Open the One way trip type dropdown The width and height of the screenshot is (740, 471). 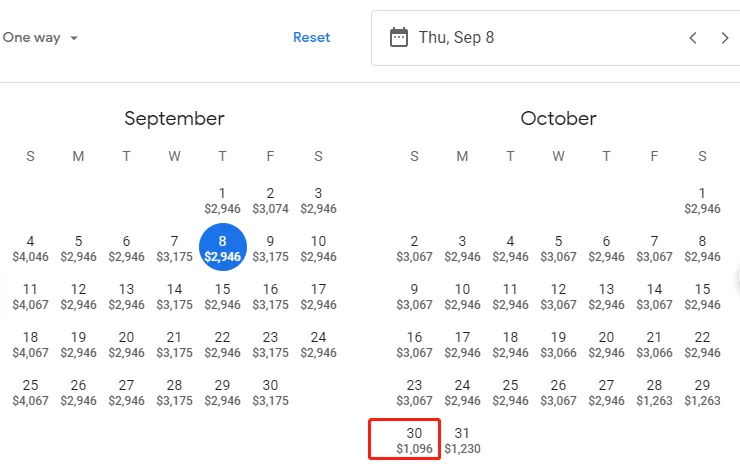pos(40,37)
